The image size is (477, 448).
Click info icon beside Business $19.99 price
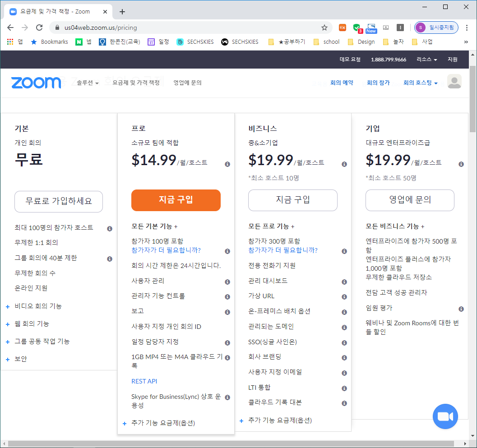(x=344, y=164)
